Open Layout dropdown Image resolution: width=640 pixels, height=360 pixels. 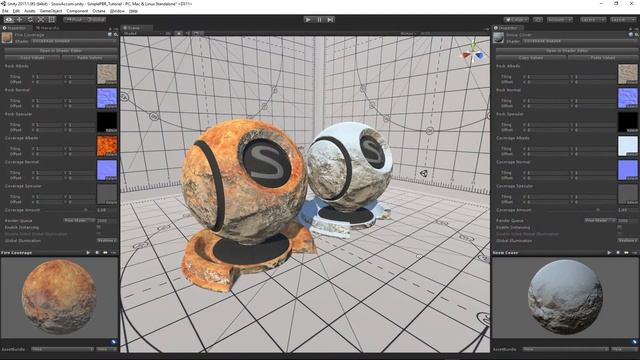click(623, 20)
